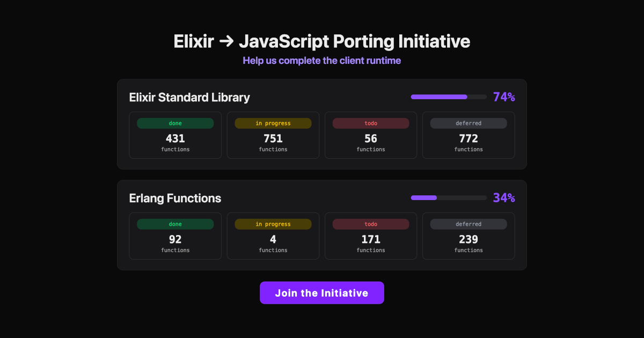Select the deferred badge in Elixir section
The image size is (644, 338).
pos(468,123)
